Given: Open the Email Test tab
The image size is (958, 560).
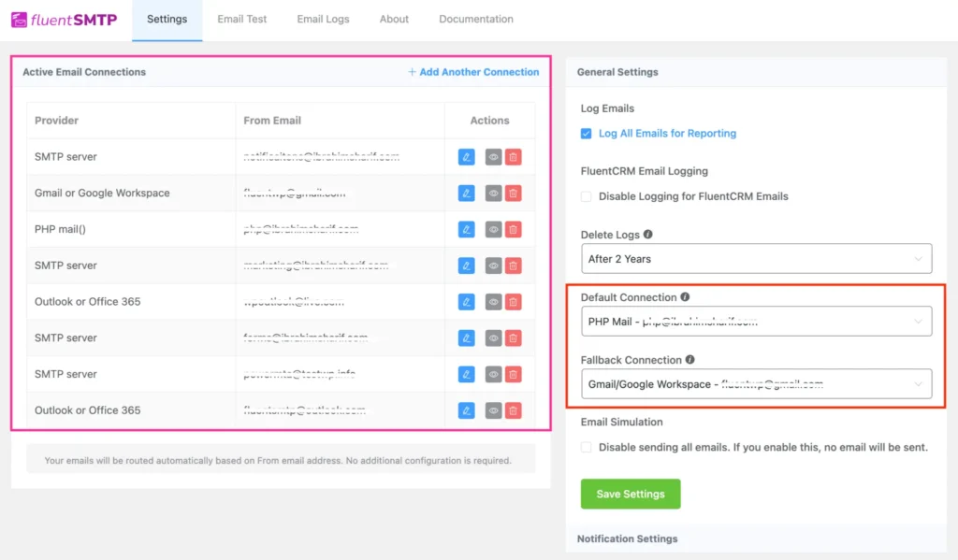Looking at the screenshot, I should (242, 20).
